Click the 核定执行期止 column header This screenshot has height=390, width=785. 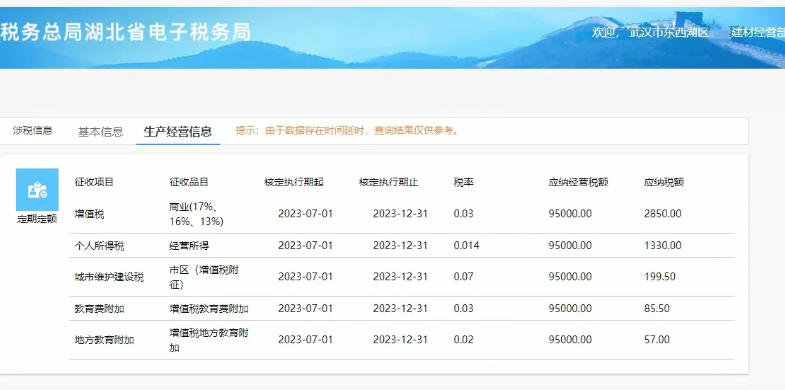(x=388, y=182)
